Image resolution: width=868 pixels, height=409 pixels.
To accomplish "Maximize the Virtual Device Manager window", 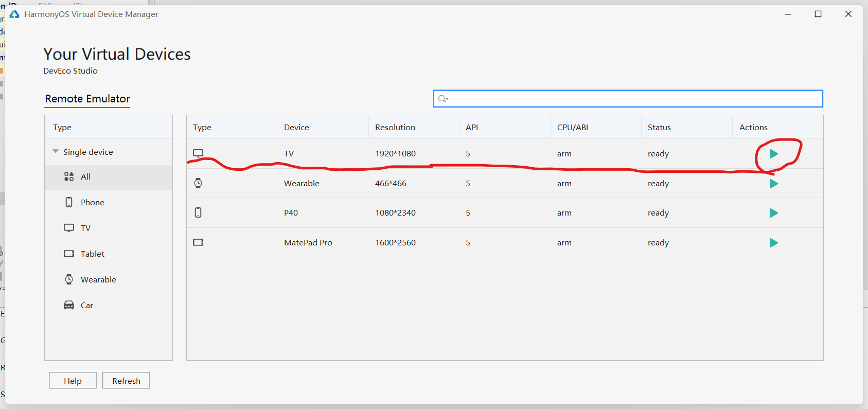I will tap(818, 14).
